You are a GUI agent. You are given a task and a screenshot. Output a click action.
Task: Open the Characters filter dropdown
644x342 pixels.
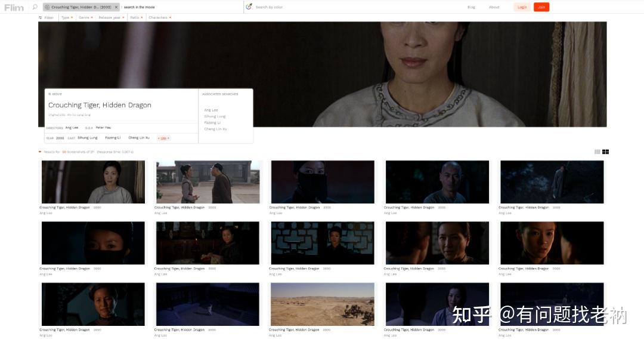click(160, 18)
